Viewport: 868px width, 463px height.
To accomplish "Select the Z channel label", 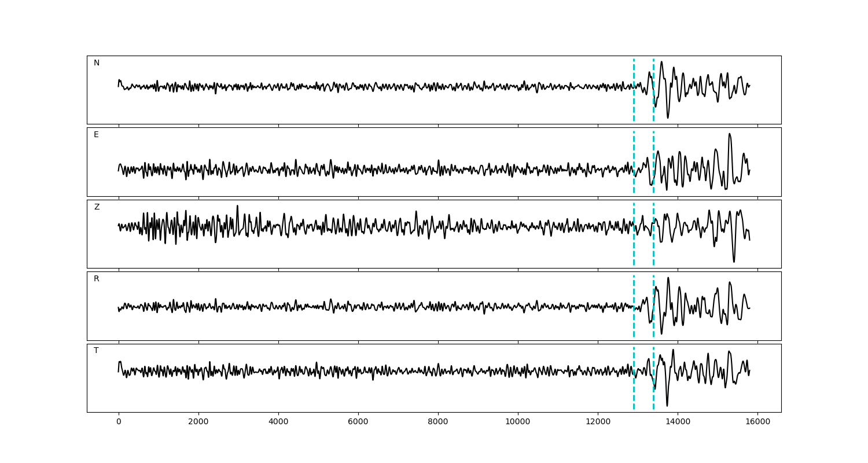I will click(97, 207).
